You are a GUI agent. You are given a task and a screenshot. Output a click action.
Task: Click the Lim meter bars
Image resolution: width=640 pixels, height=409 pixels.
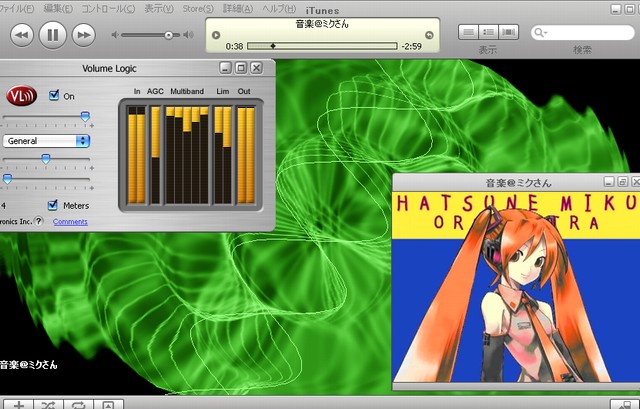coord(223,155)
